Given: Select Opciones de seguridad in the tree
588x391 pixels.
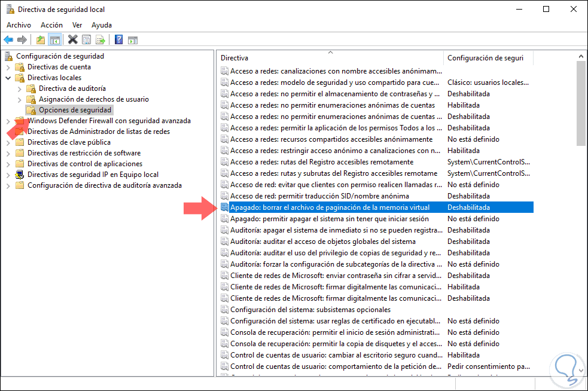Looking at the screenshot, I should [x=75, y=110].
